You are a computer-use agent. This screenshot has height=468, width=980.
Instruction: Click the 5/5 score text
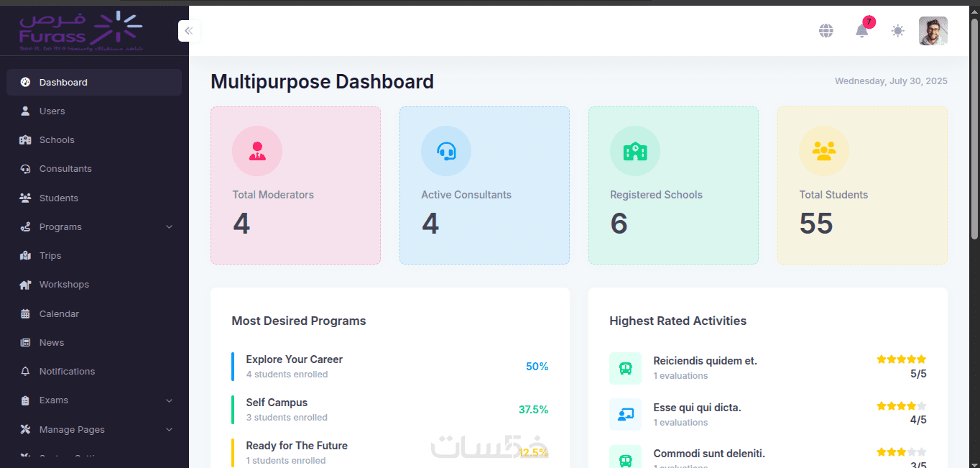(918, 374)
